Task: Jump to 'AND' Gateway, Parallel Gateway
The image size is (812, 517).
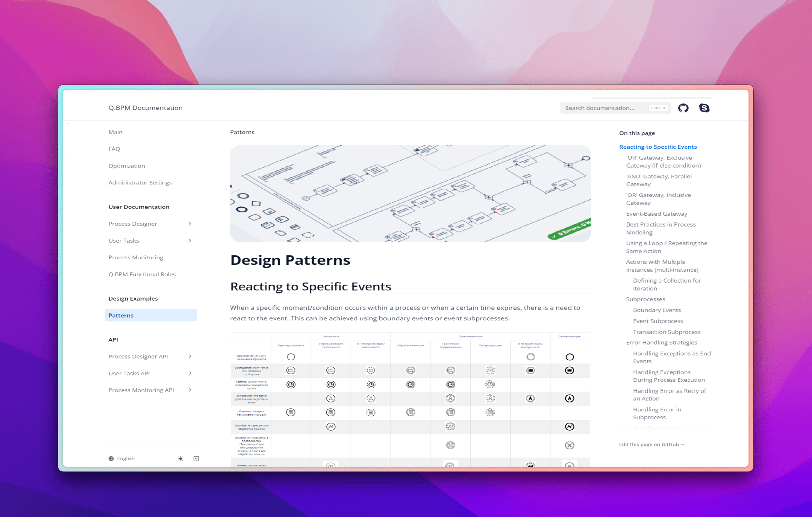Action: click(x=659, y=180)
